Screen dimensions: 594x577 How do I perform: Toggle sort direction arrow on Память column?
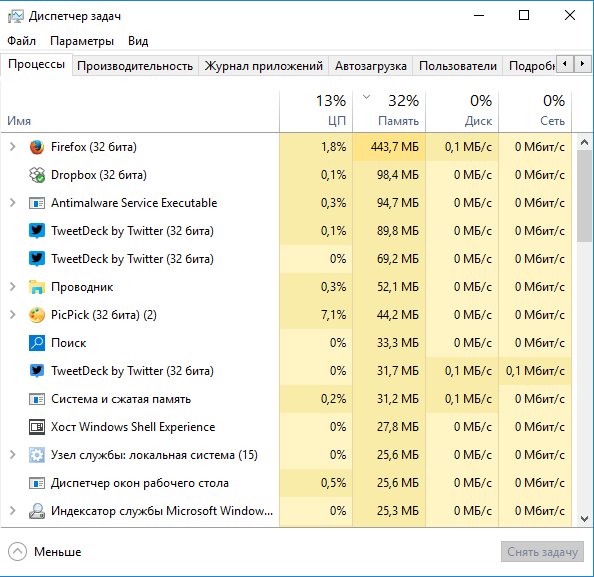click(366, 97)
